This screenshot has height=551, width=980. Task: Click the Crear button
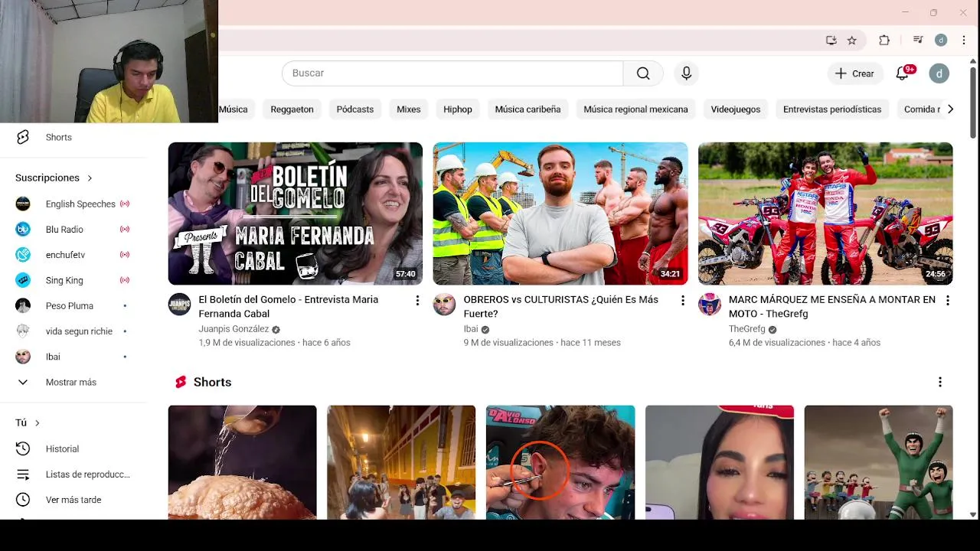click(855, 73)
